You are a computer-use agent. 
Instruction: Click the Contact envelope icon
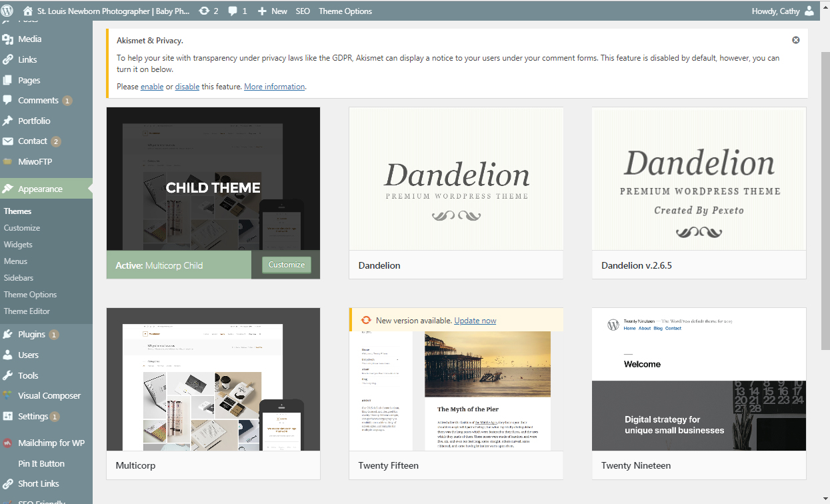point(8,141)
